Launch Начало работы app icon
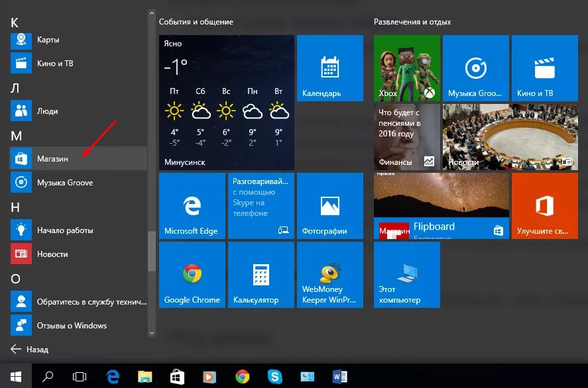Image resolution: width=588 pixels, height=388 pixels. pyautogui.click(x=21, y=230)
